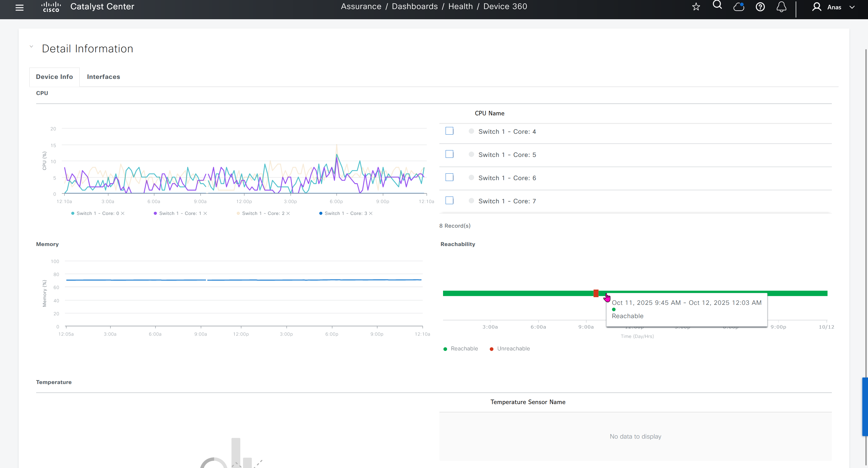868x468 pixels.
Task: Go to Health in the breadcrumb
Action: click(460, 7)
